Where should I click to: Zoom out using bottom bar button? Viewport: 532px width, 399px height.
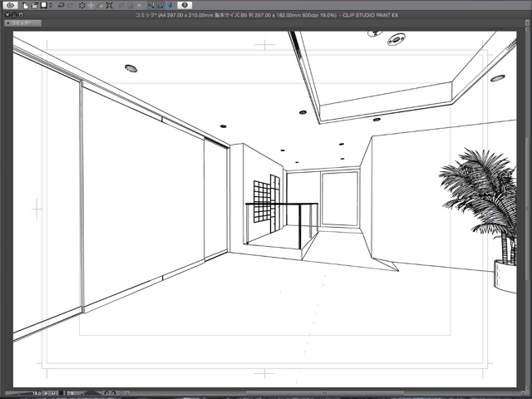[46, 393]
